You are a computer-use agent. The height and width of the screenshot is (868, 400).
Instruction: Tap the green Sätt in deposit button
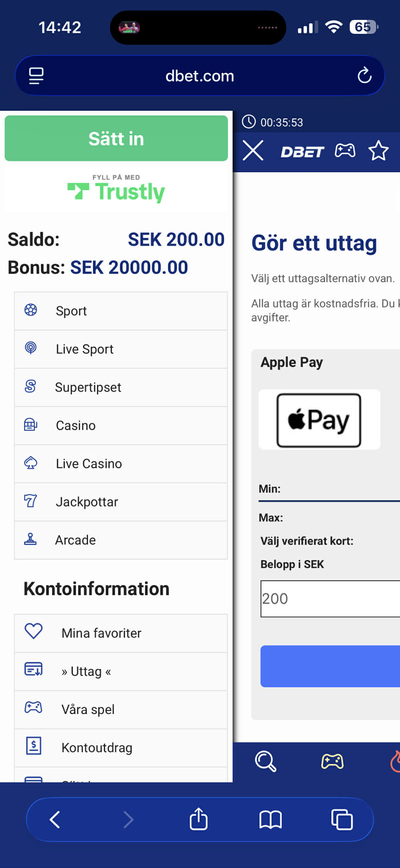[x=116, y=138]
